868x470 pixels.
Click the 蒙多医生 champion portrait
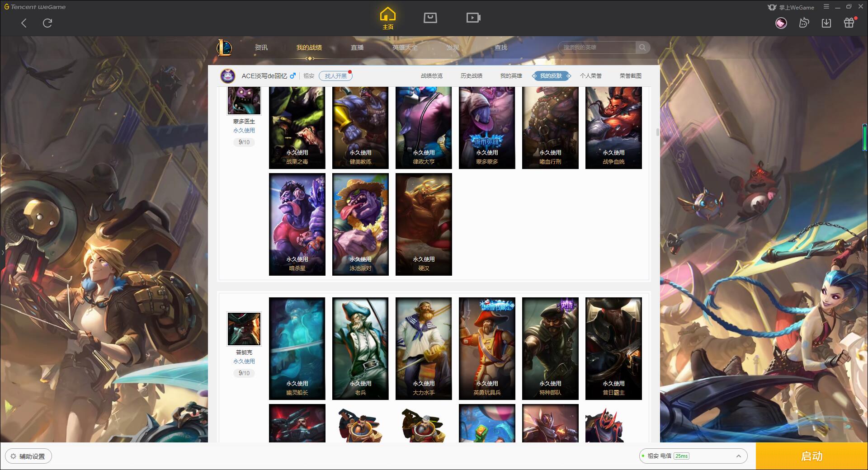244,100
